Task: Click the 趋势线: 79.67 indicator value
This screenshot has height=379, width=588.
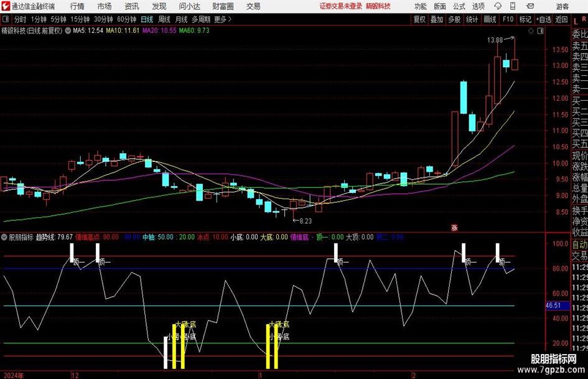Action: point(54,237)
